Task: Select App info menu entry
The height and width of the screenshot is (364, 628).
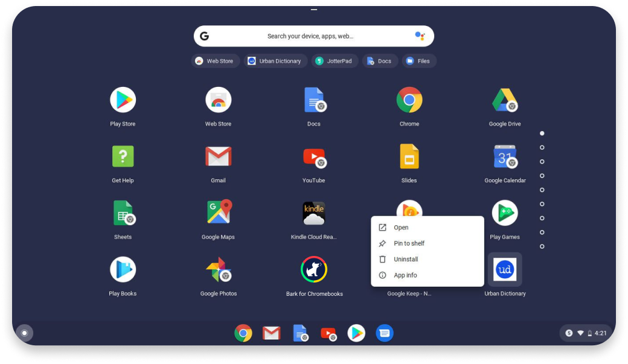Action: 405,275
